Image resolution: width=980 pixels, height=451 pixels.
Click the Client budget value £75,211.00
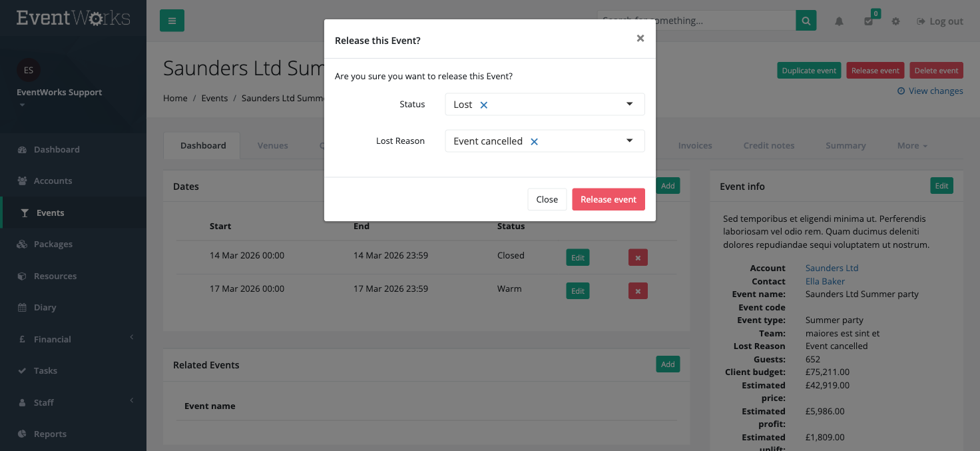click(x=828, y=372)
